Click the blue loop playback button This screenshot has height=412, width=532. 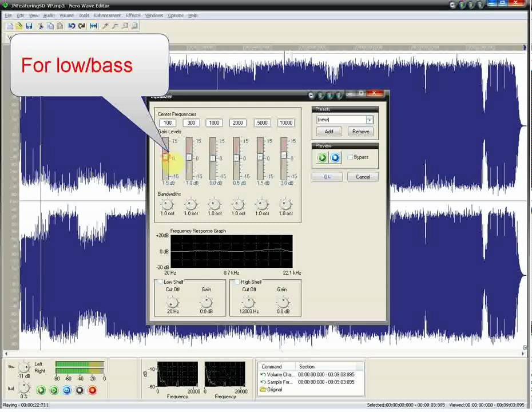point(67,390)
